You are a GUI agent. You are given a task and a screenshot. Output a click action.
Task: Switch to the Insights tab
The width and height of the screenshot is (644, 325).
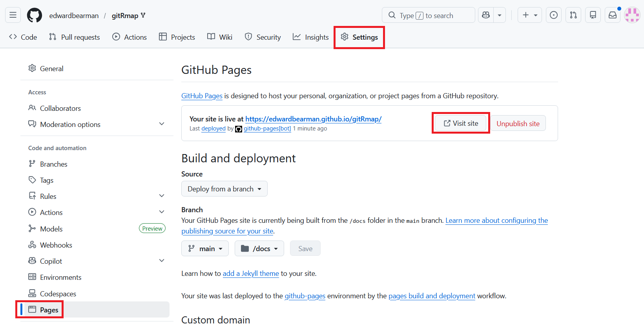point(311,37)
